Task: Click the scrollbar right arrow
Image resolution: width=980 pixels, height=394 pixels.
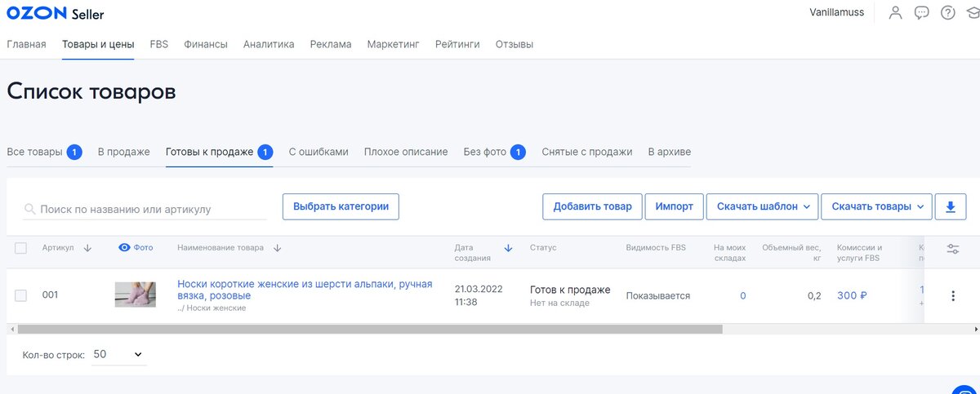Action: 977,329
